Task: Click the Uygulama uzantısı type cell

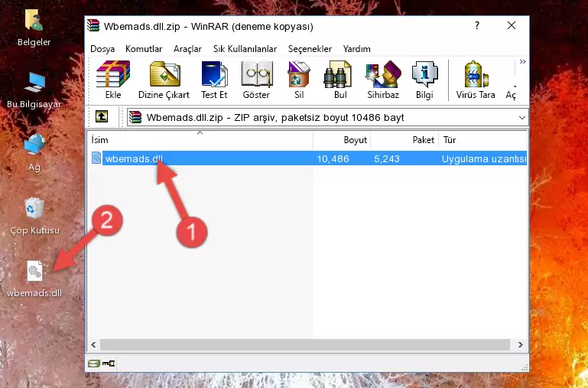Action: [x=484, y=158]
